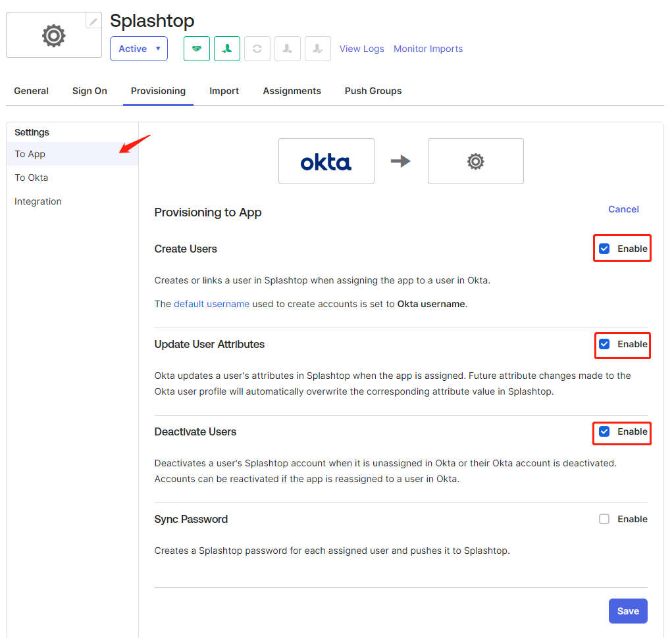Switch to the Assignments tab
Screen dimensions: 672x638
tap(292, 91)
